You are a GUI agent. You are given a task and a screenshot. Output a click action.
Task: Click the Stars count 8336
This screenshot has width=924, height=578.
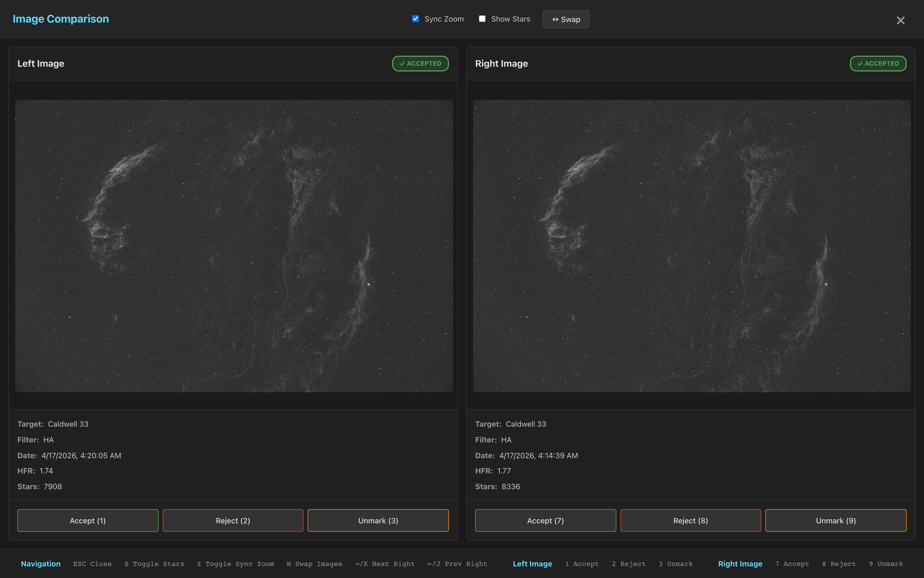tap(511, 486)
